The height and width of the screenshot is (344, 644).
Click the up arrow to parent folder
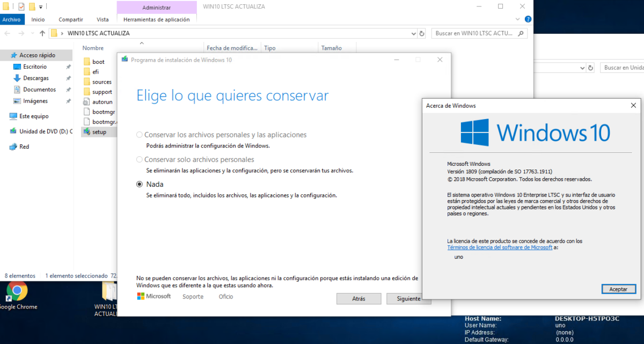coord(42,33)
